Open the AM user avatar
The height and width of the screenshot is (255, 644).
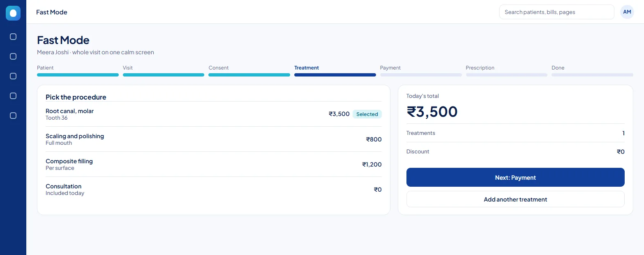point(627,12)
